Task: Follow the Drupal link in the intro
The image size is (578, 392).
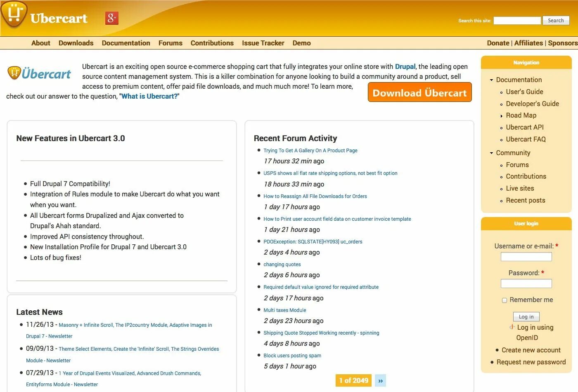Action: click(405, 66)
